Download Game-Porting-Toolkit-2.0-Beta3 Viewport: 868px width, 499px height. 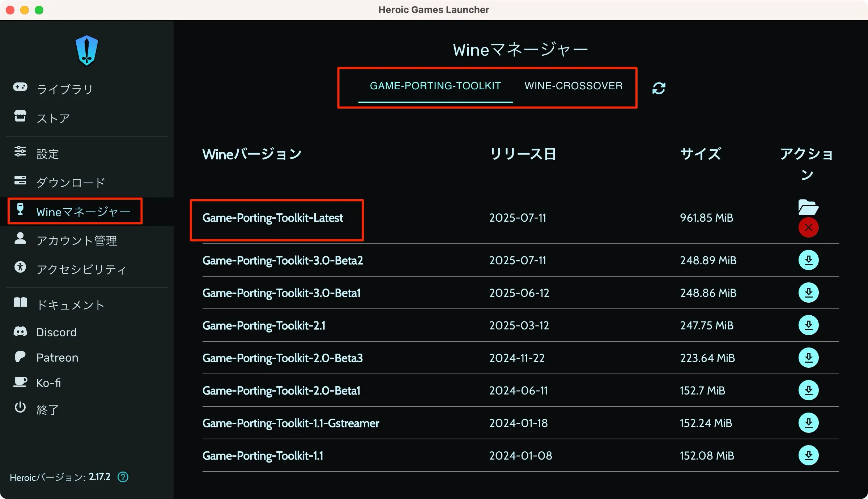pyautogui.click(x=809, y=358)
